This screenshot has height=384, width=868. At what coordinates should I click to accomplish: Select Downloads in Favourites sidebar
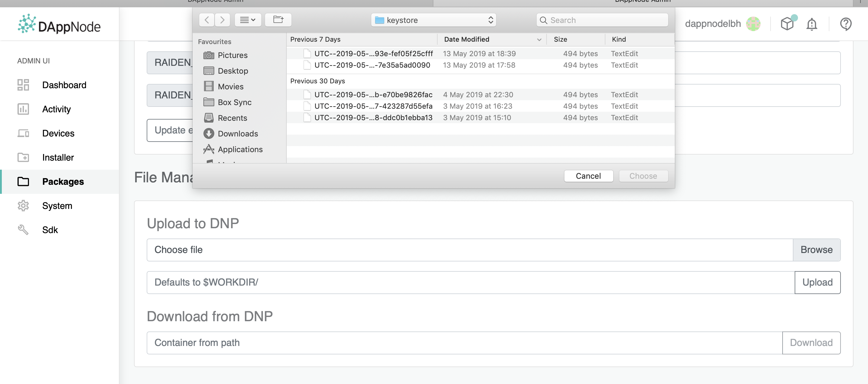coord(238,133)
